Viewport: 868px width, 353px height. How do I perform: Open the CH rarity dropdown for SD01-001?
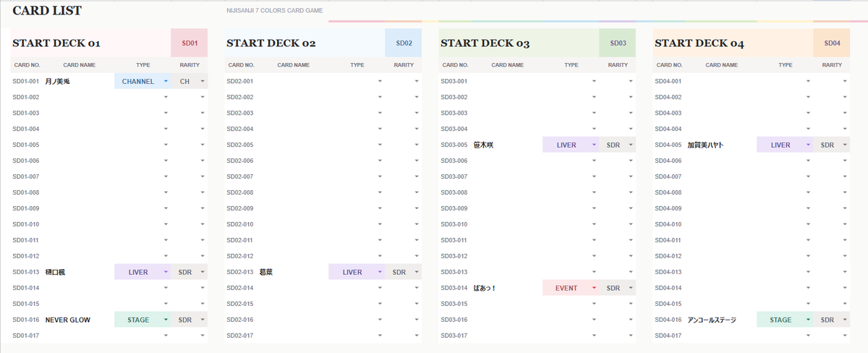[190, 81]
